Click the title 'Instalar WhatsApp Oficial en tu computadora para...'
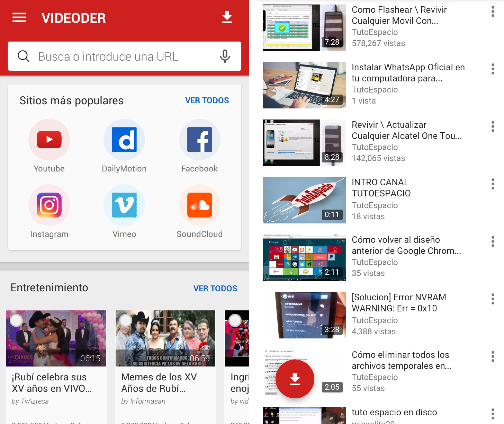The width and height of the screenshot is (504, 424). tap(408, 73)
